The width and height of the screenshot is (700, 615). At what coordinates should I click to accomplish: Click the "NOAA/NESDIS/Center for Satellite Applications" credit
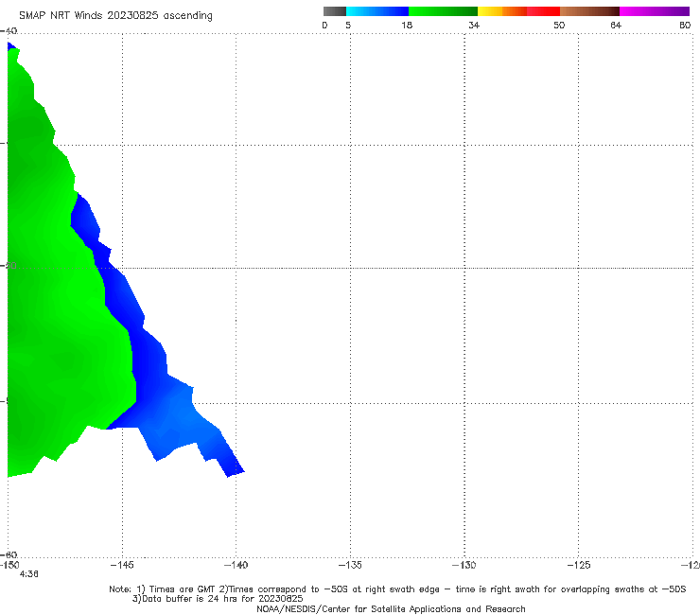[391, 609]
